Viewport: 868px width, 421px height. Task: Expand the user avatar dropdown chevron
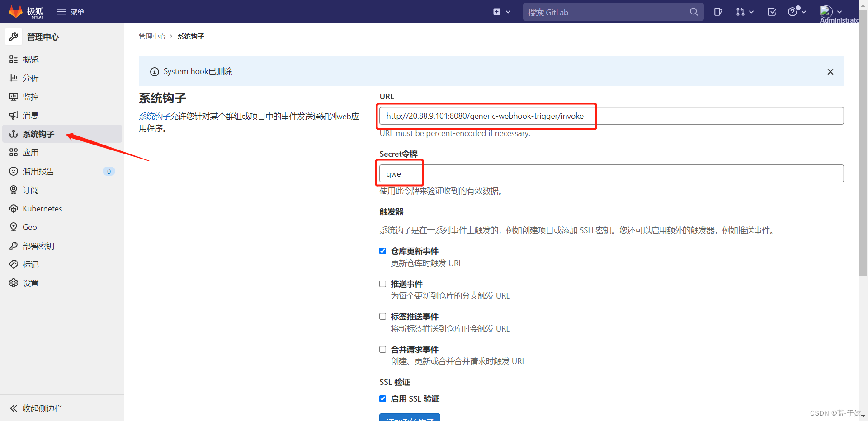coord(840,12)
